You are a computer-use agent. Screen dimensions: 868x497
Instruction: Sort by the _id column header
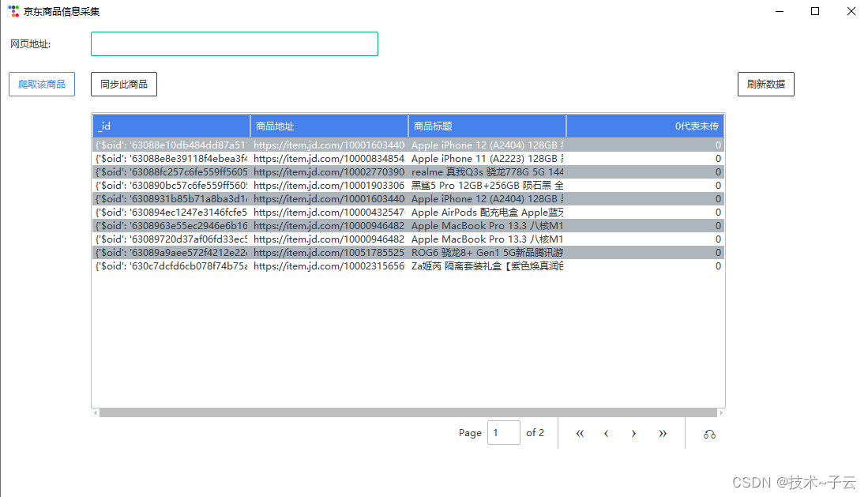[171, 126]
